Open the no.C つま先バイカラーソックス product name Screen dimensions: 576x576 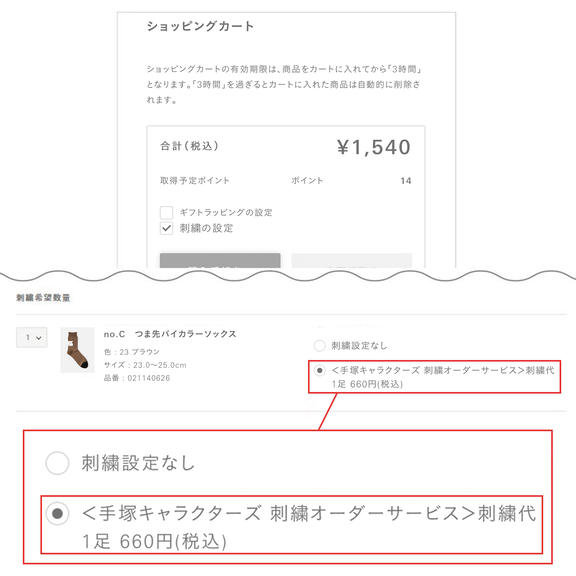170,334
